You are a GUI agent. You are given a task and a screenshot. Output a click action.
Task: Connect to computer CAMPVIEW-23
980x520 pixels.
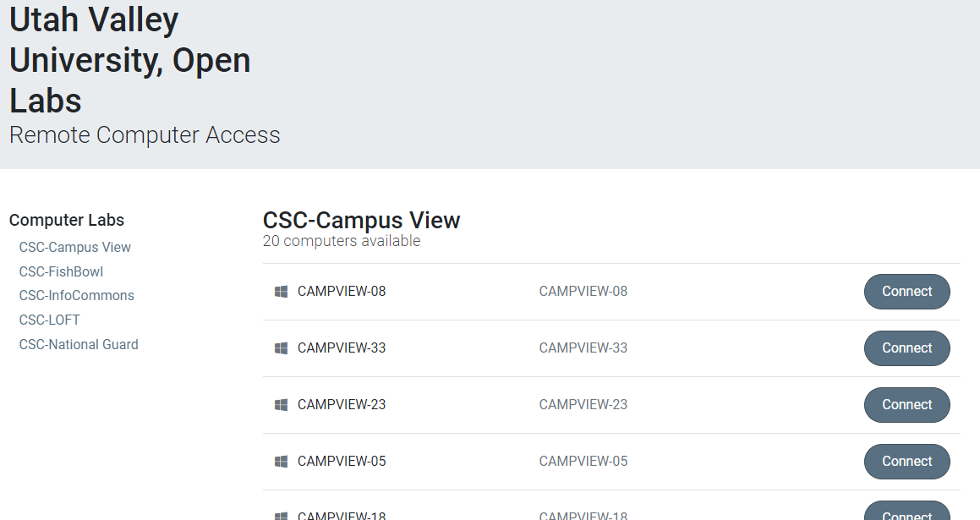click(907, 405)
